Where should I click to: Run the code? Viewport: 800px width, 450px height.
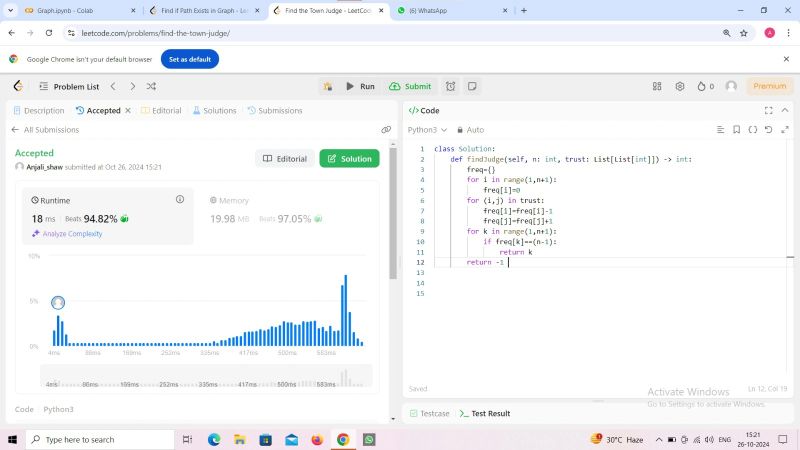pos(360,86)
